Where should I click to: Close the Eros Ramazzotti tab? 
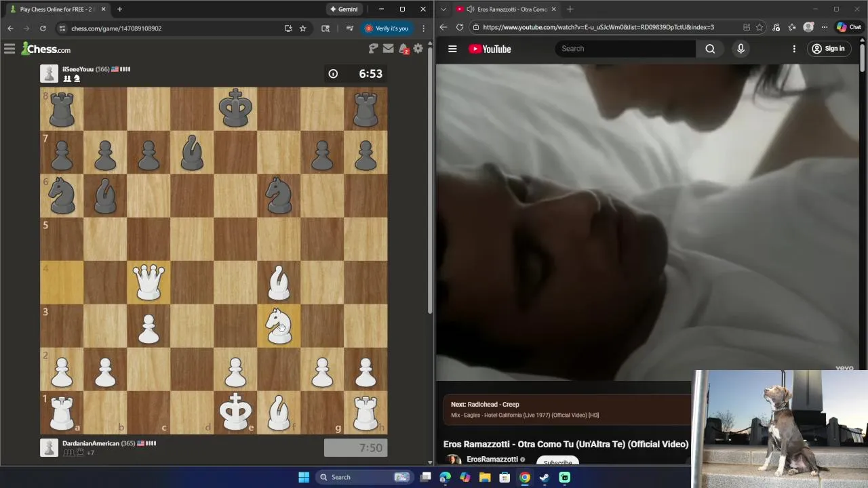tap(553, 9)
